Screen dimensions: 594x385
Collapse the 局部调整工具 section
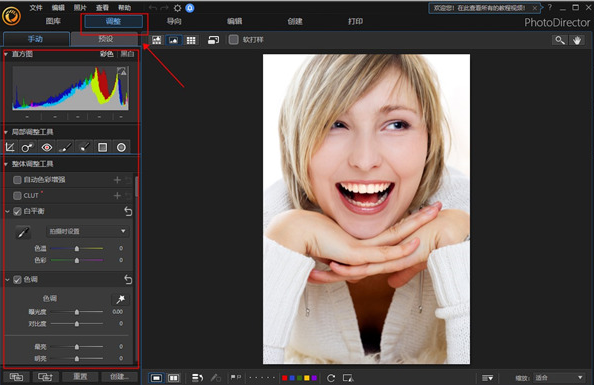(6, 132)
